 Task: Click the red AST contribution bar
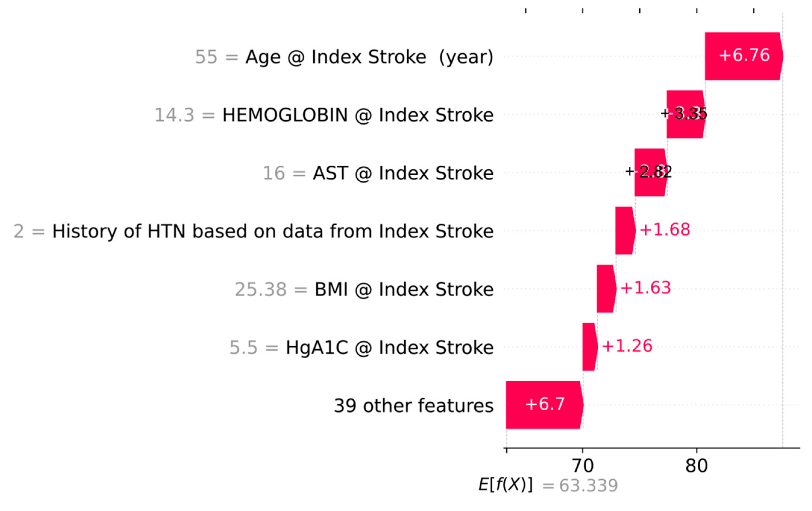[x=650, y=172]
